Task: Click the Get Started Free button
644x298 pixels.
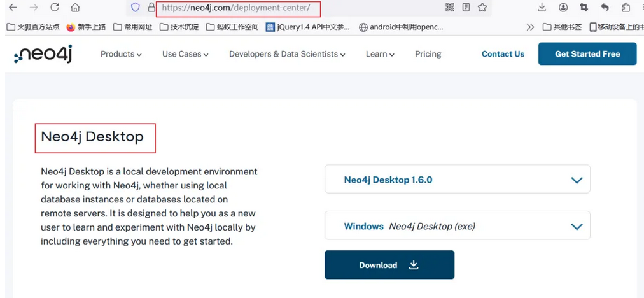Action: click(587, 54)
